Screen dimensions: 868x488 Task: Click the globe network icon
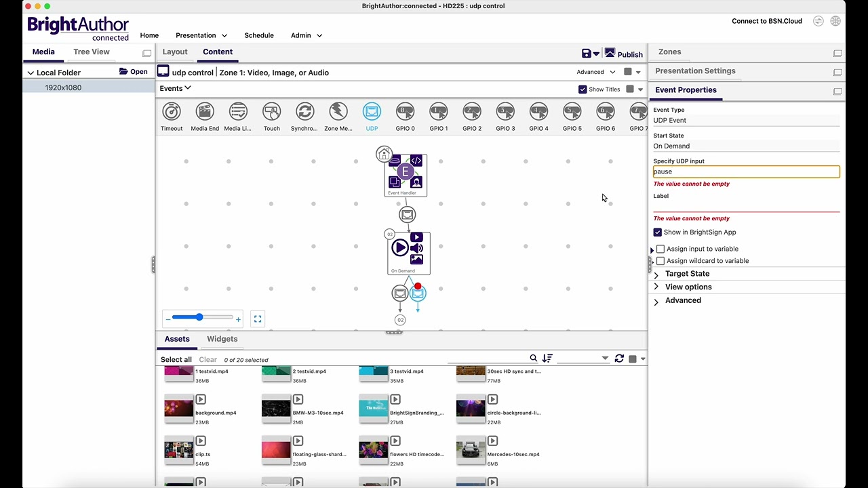click(835, 21)
